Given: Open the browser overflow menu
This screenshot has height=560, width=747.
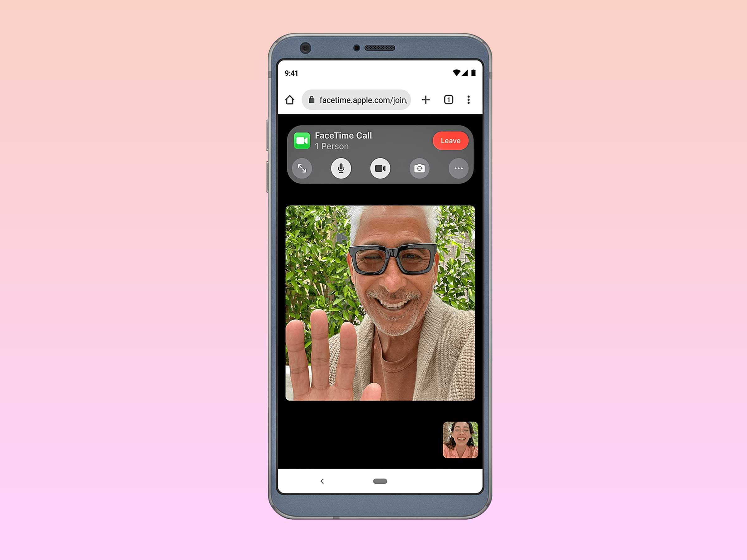Looking at the screenshot, I should (x=468, y=100).
